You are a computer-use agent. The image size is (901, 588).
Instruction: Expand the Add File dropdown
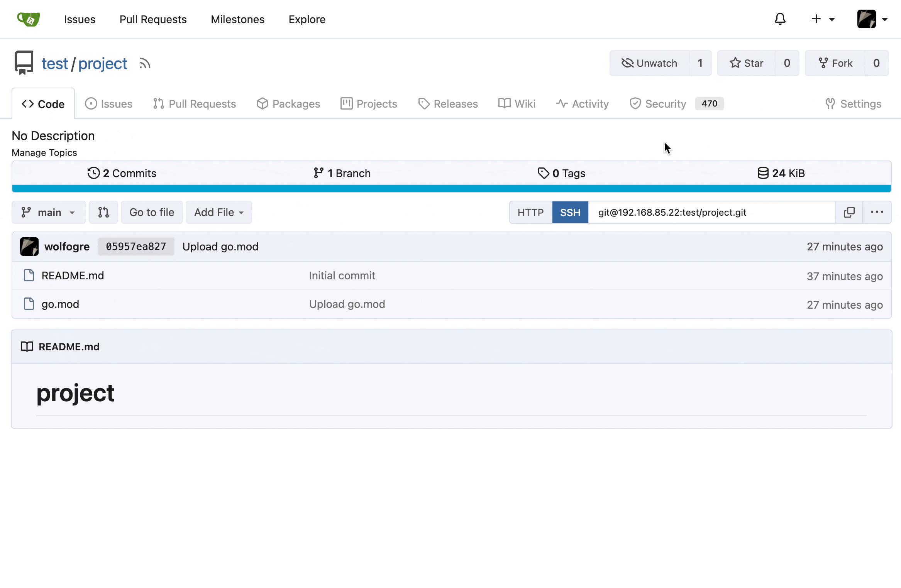tap(218, 212)
